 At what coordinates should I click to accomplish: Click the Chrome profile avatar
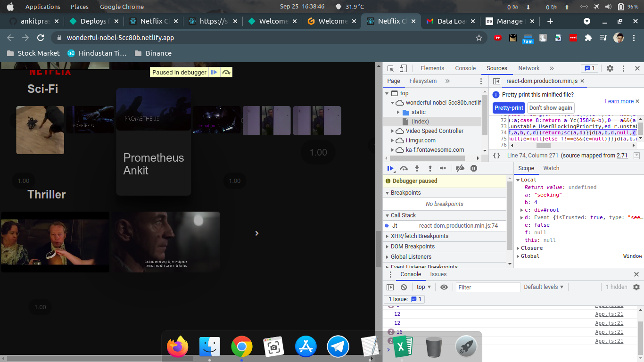click(619, 38)
